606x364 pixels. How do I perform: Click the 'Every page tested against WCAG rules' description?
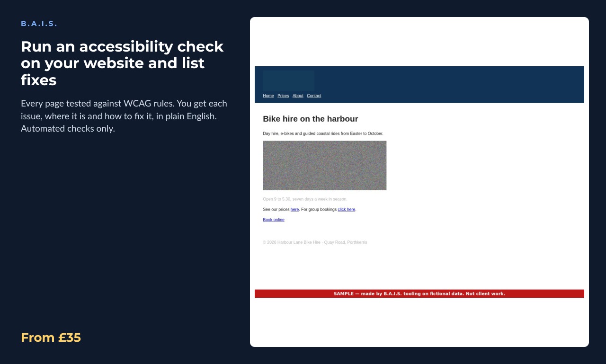click(124, 116)
